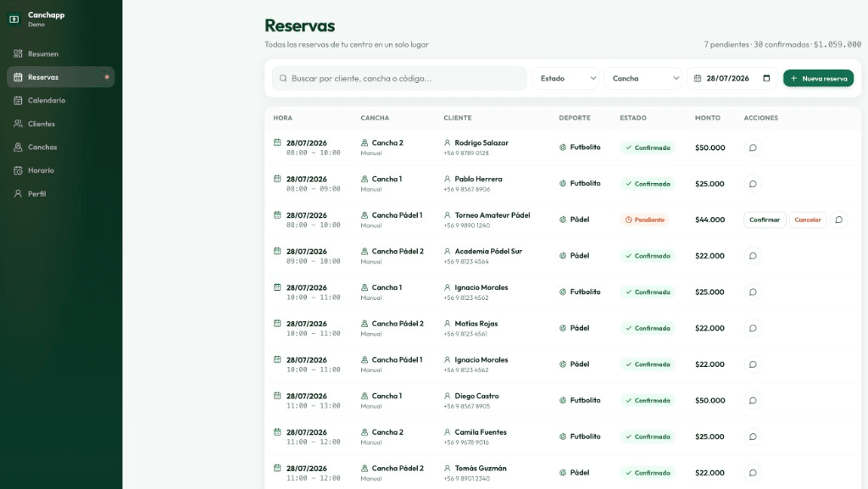Open Canchas in the sidebar

click(61, 147)
